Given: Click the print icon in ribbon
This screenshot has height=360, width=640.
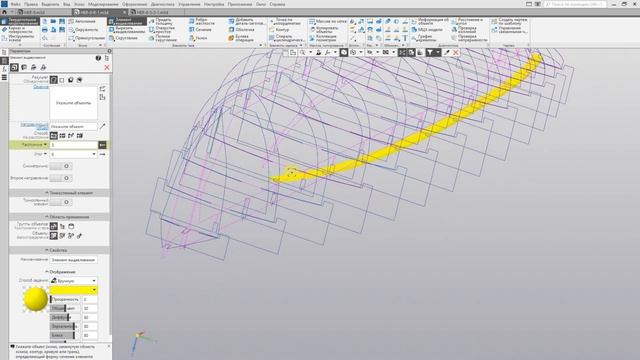Looking at the screenshot, I should (x=44, y=30).
